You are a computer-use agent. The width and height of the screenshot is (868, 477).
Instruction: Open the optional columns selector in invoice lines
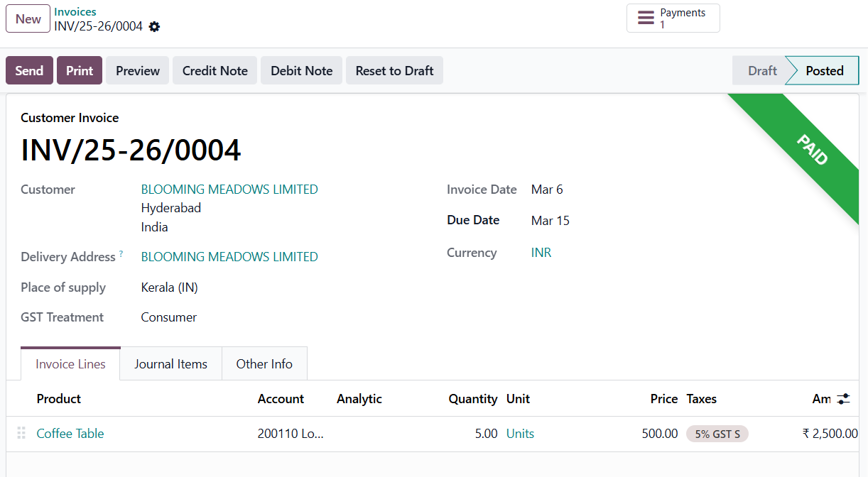click(x=842, y=399)
